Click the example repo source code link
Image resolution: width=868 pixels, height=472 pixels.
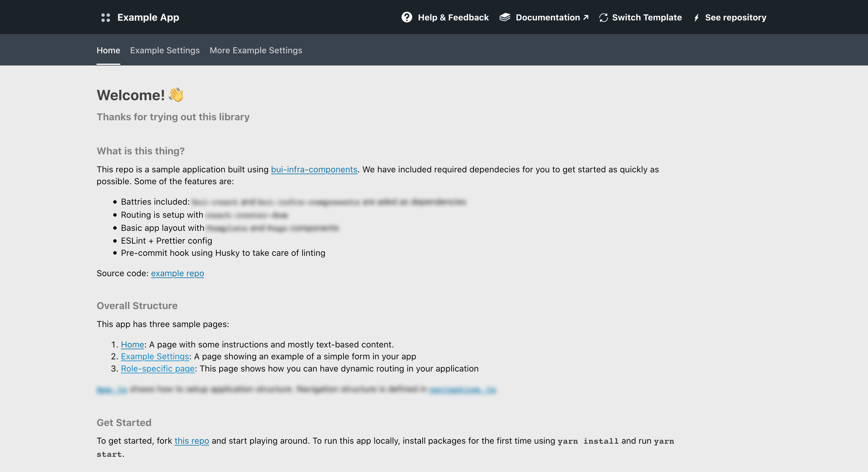(177, 273)
